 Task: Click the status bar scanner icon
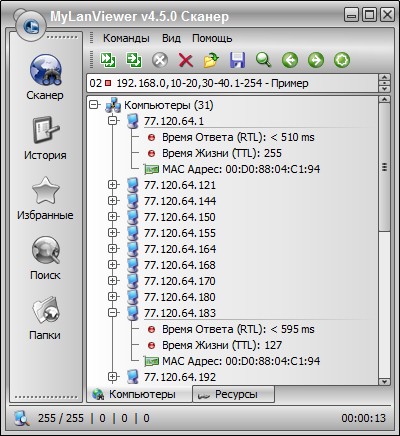(x=22, y=418)
